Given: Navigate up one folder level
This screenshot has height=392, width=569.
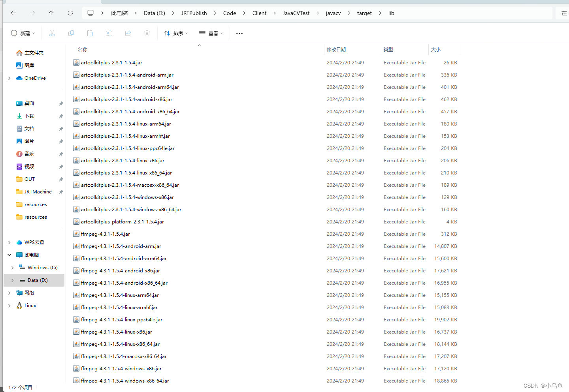Looking at the screenshot, I should [x=51, y=13].
